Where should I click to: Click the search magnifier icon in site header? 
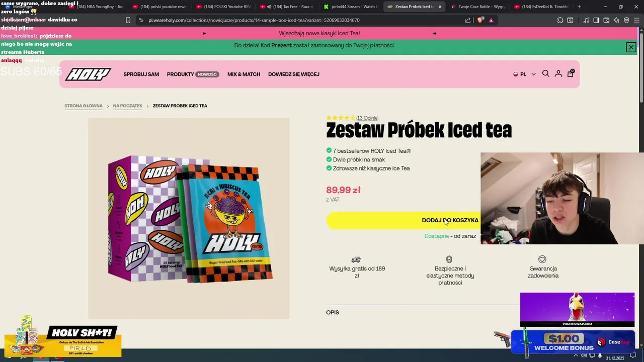[545, 74]
